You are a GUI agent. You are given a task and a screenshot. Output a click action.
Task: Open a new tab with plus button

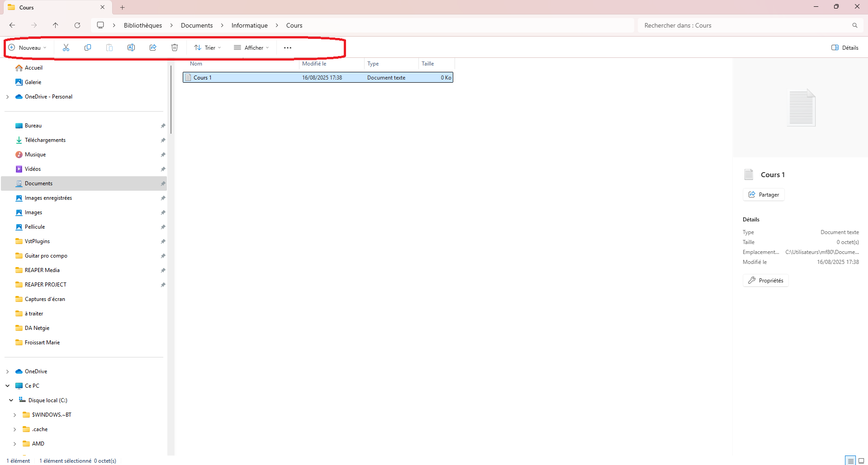click(123, 7)
